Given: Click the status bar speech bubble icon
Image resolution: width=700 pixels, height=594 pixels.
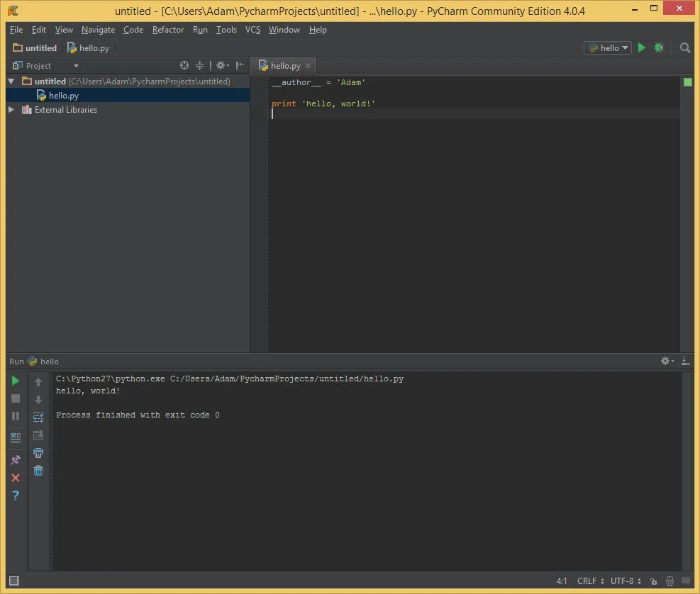Looking at the screenshot, I should [686, 581].
